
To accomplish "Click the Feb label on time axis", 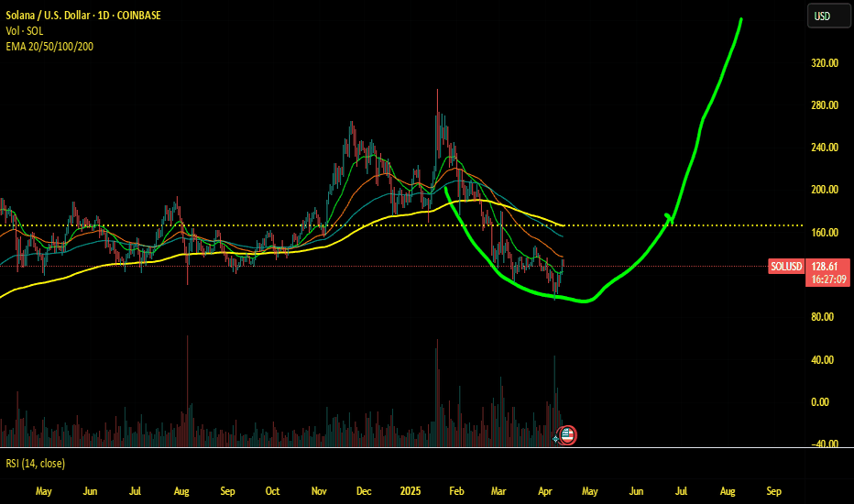I will click(x=456, y=491).
